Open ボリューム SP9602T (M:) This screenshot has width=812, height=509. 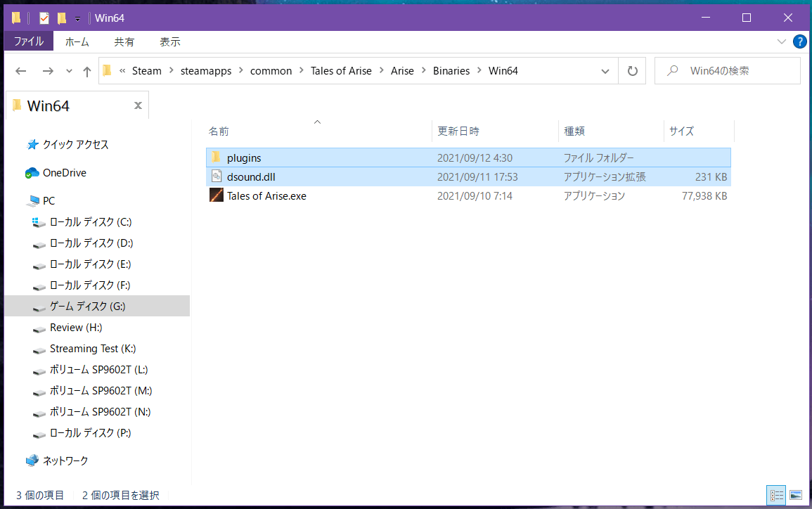tap(101, 391)
